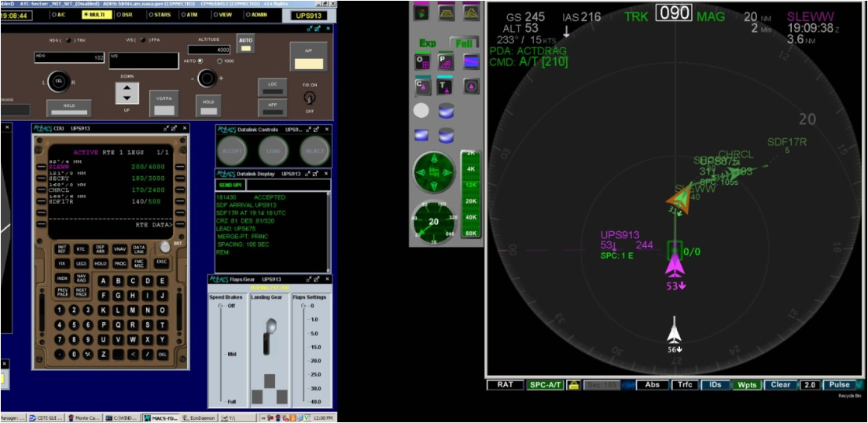Select altitude AUTO increment radio button
The image size is (868, 423).
tap(200, 61)
